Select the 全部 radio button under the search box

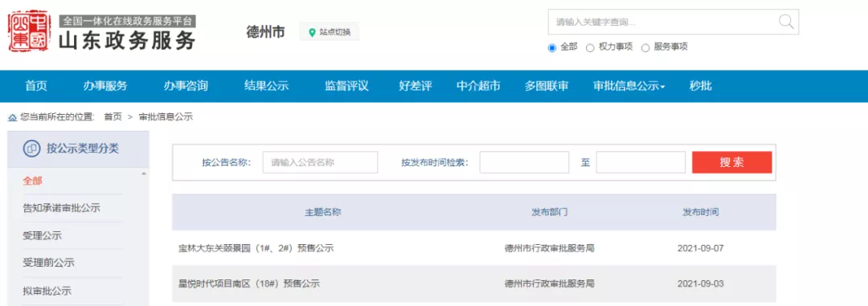552,47
